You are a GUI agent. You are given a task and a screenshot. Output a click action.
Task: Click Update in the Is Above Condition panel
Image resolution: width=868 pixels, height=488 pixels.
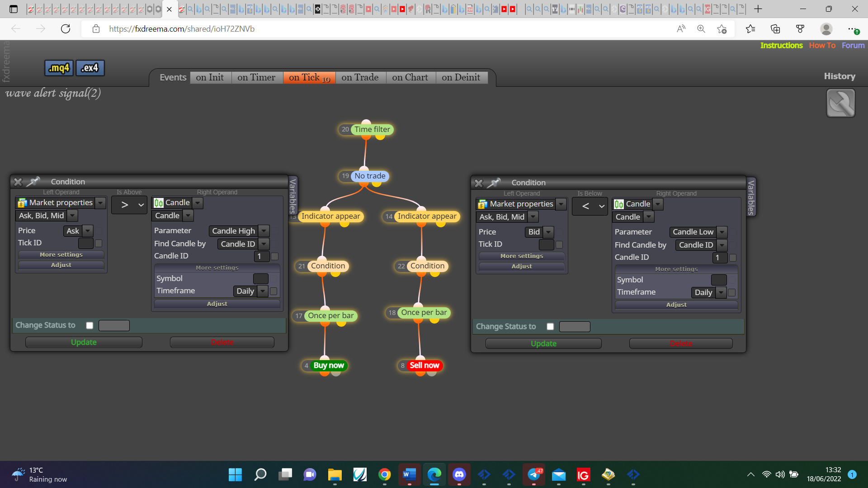(x=84, y=343)
